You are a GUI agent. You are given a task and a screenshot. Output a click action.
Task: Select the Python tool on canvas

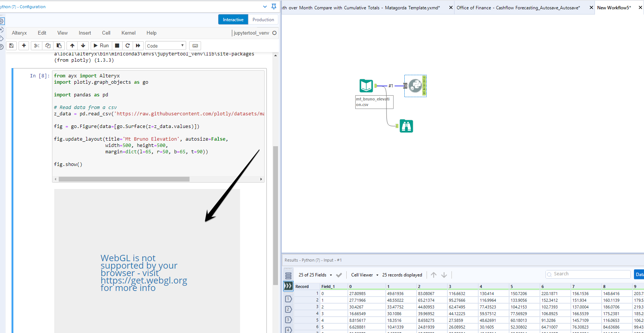pyautogui.click(x=414, y=86)
